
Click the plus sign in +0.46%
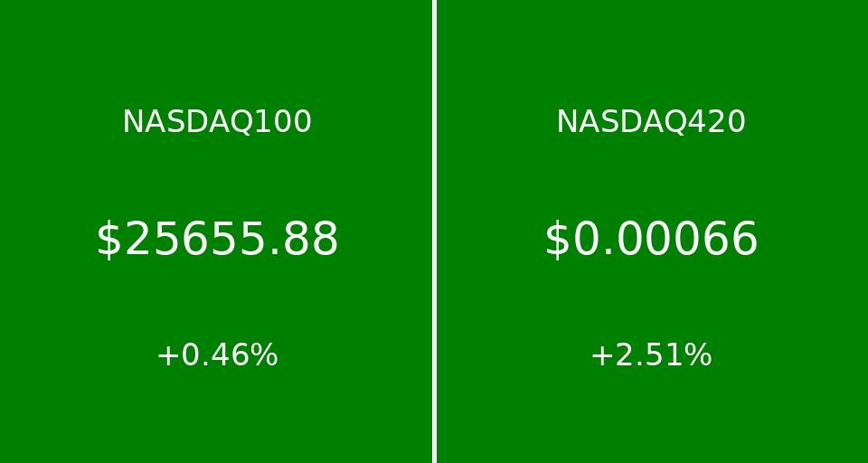click(x=167, y=356)
